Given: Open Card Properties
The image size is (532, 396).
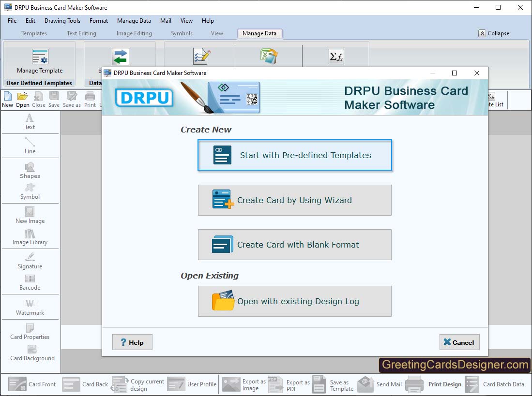Looking at the screenshot, I should [x=30, y=332].
